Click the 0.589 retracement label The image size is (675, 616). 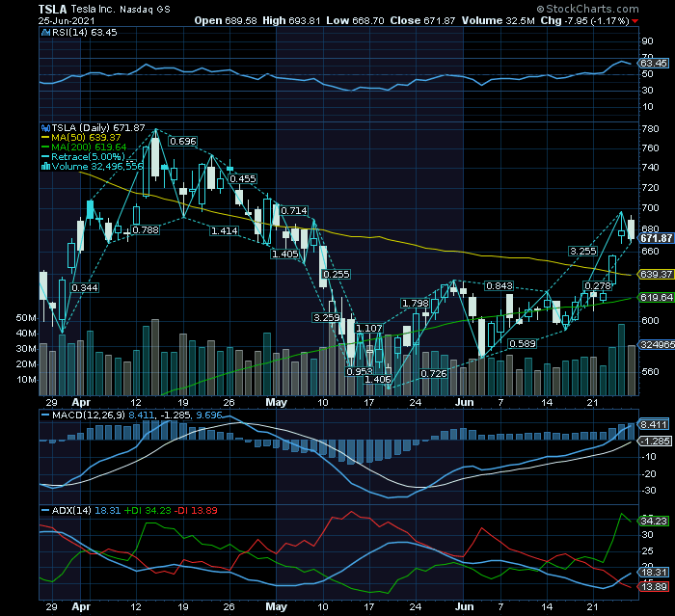point(523,344)
